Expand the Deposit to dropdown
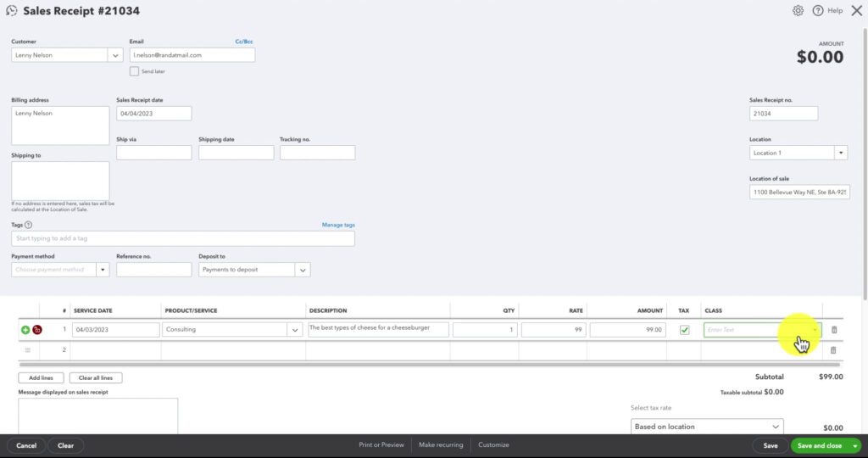The width and height of the screenshot is (868, 458). 303,271
